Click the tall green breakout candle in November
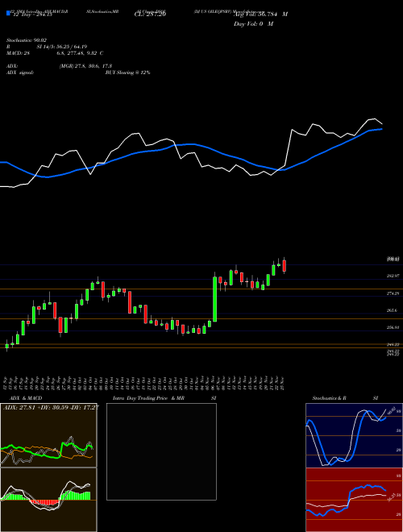Viewport: 403px width, 532px height. (x=214, y=299)
